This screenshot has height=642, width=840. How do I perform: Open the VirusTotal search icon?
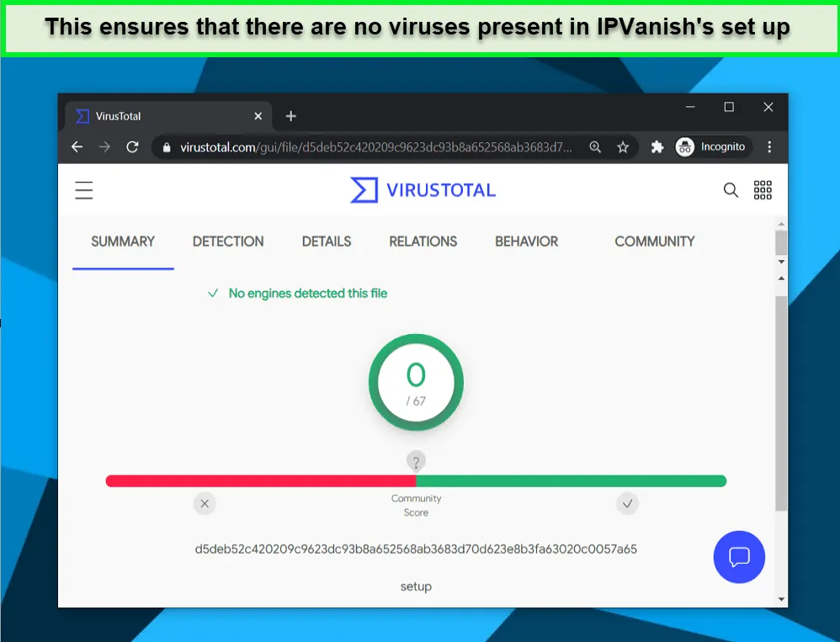pyautogui.click(x=731, y=190)
